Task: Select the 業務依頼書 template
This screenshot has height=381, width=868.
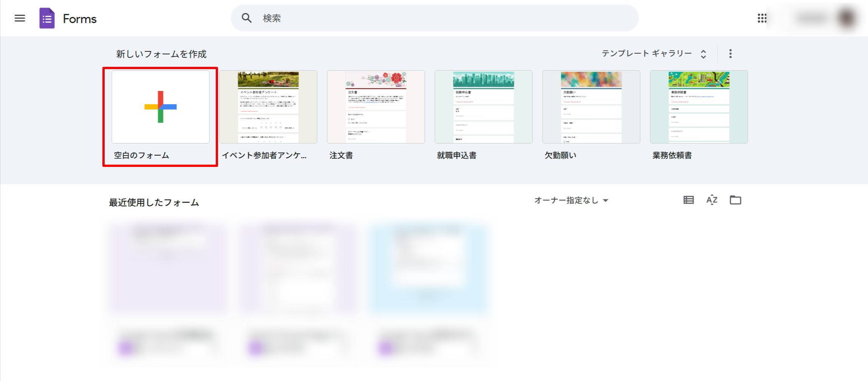Action: click(x=699, y=107)
